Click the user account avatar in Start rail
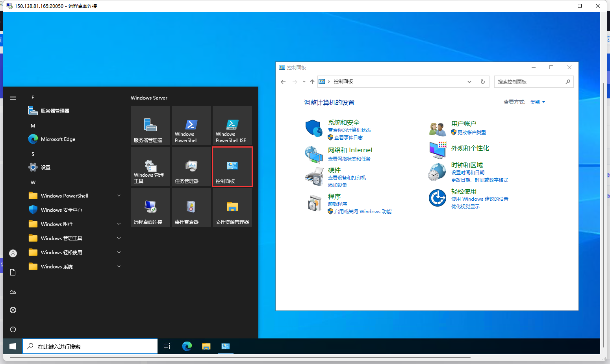The image size is (610, 364). tap(13, 253)
